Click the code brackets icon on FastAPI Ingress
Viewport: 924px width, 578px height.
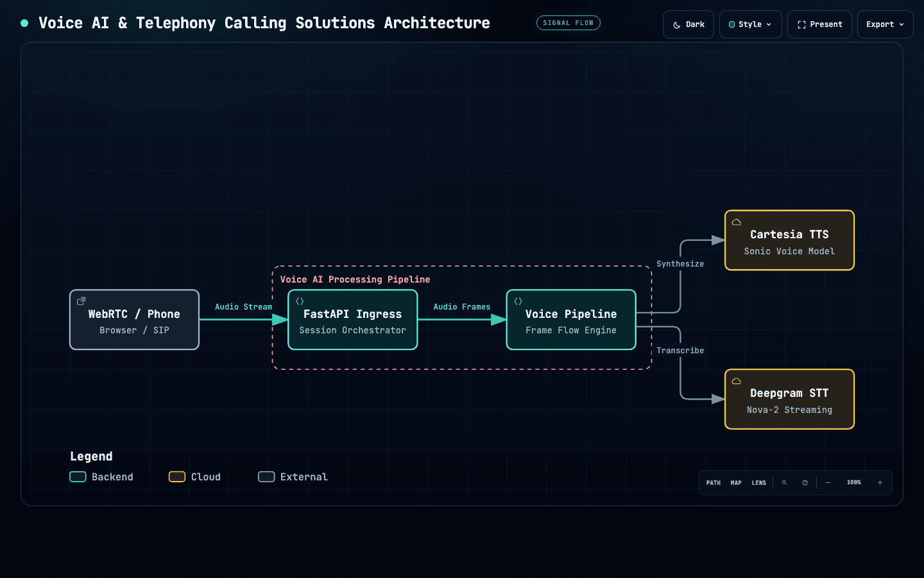300,301
